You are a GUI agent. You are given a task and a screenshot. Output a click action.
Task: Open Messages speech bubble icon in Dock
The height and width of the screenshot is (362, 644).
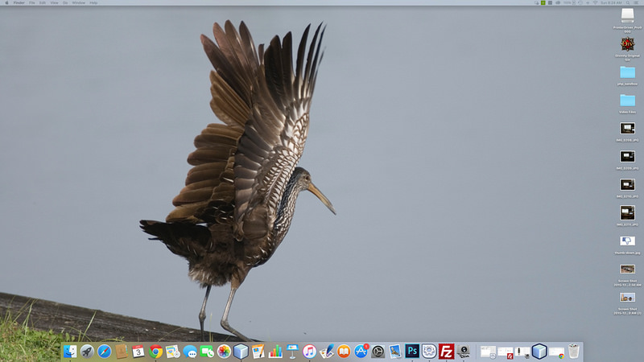190,352
